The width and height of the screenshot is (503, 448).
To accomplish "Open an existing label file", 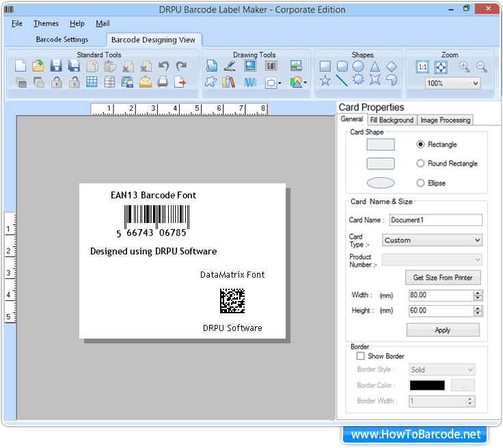I will [38, 66].
